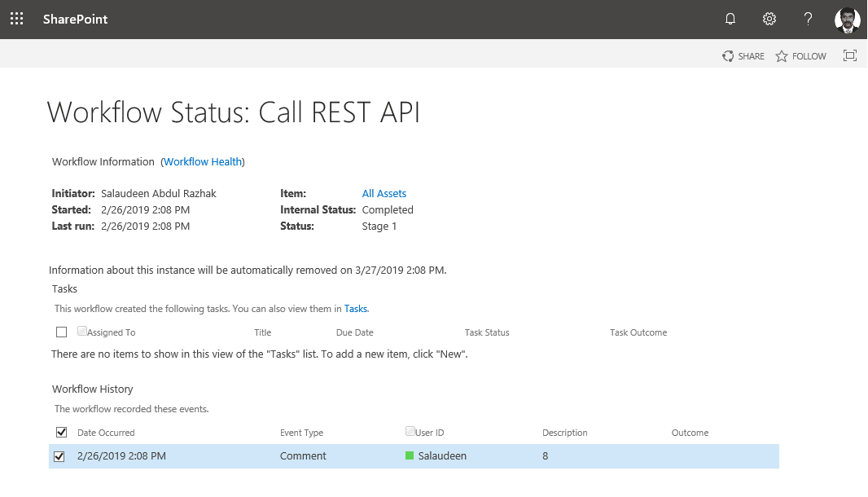Open the Workflow Health link

point(202,161)
